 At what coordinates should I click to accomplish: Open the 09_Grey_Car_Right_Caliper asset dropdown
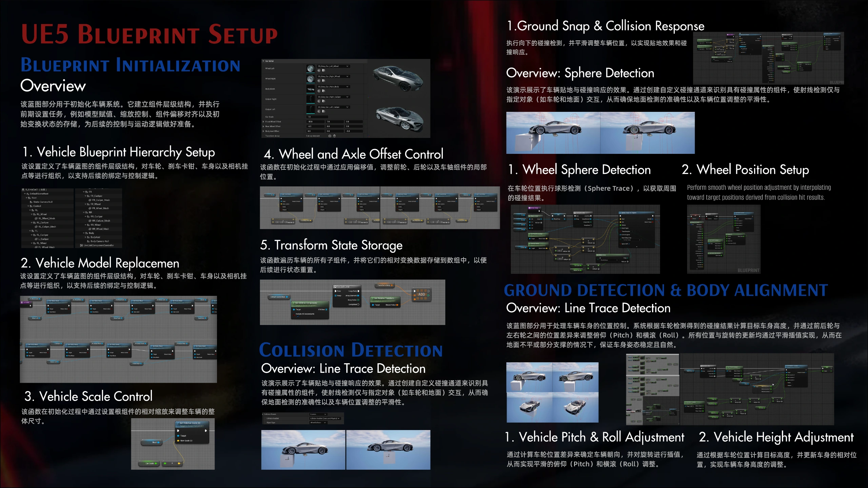click(x=334, y=97)
